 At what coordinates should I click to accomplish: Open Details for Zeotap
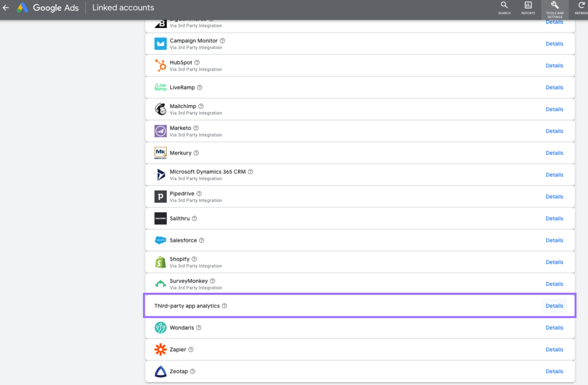pyautogui.click(x=554, y=371)
